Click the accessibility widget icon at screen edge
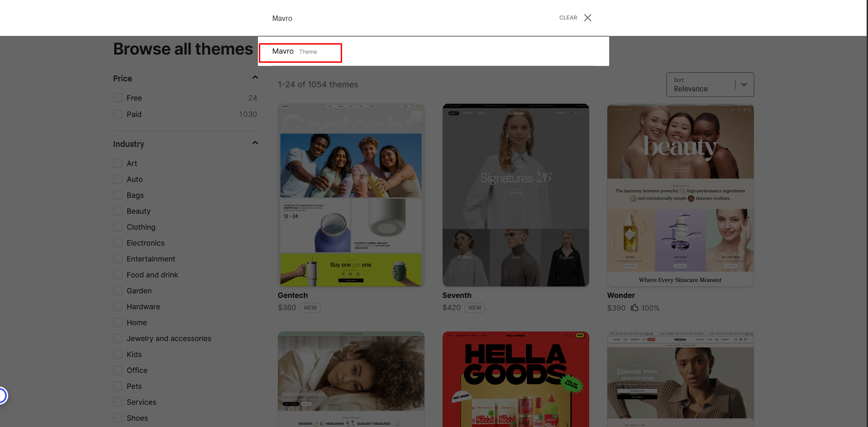 coord(3,395)
